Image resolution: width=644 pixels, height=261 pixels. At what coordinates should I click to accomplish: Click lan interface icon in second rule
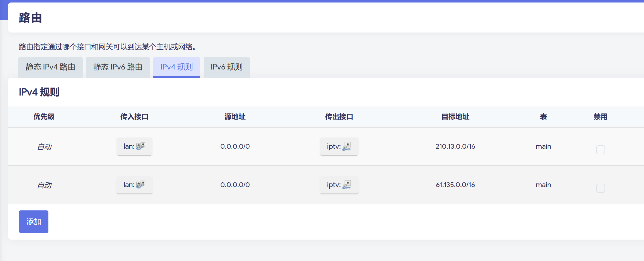click(140, 185)
